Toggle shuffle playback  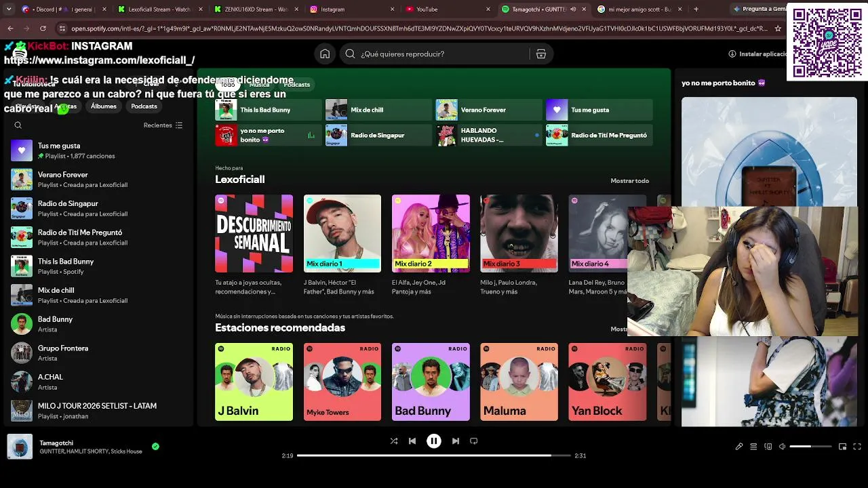(x=394, y=441)
